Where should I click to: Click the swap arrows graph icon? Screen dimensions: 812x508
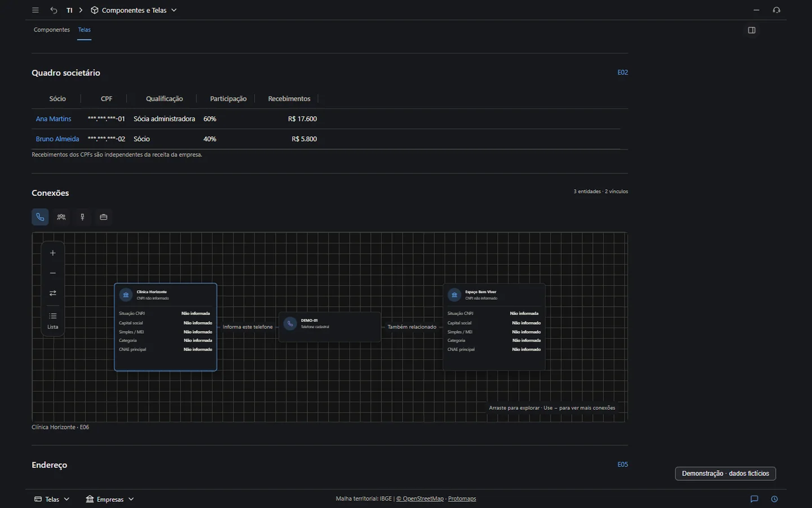[x=53, y=293]
